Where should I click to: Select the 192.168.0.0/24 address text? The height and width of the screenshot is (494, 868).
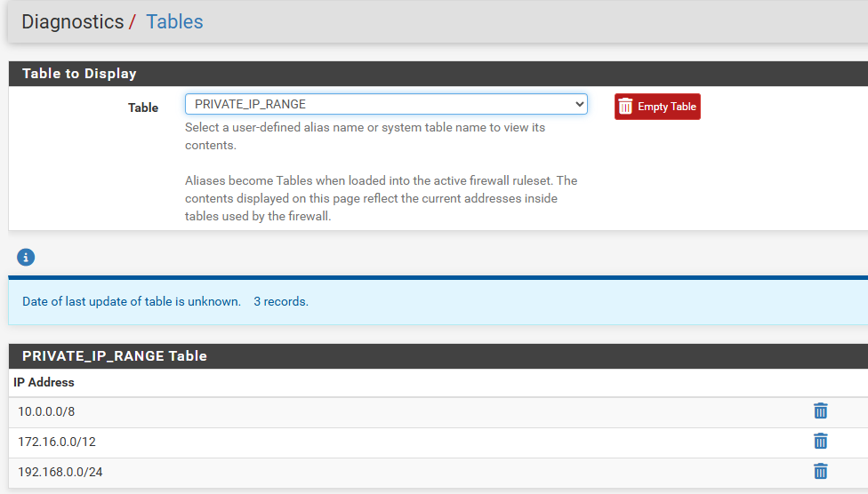(x=60, y=472)
